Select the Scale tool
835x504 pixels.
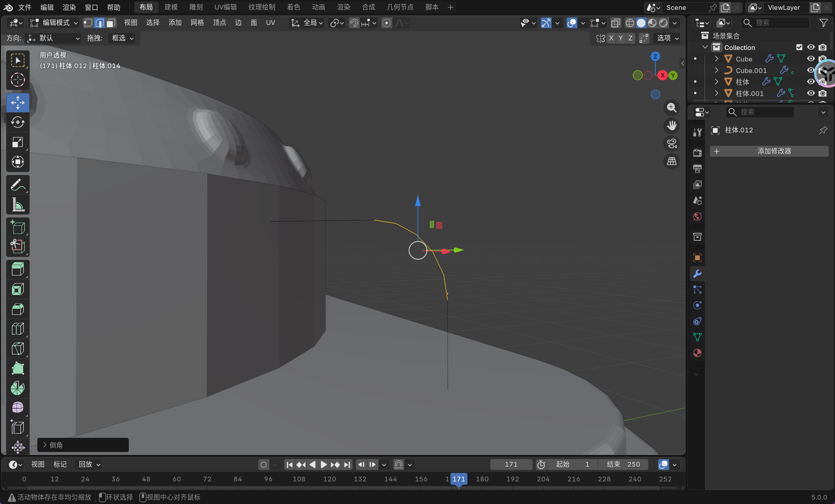pyautogui.click(x=17, y=142)
